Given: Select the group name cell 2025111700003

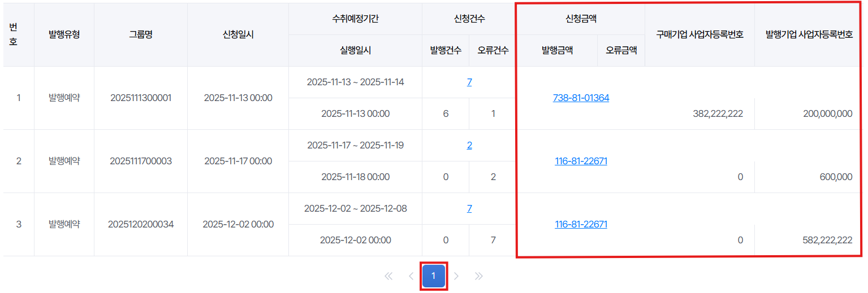Looking at the screenshot, I should 141,161.
